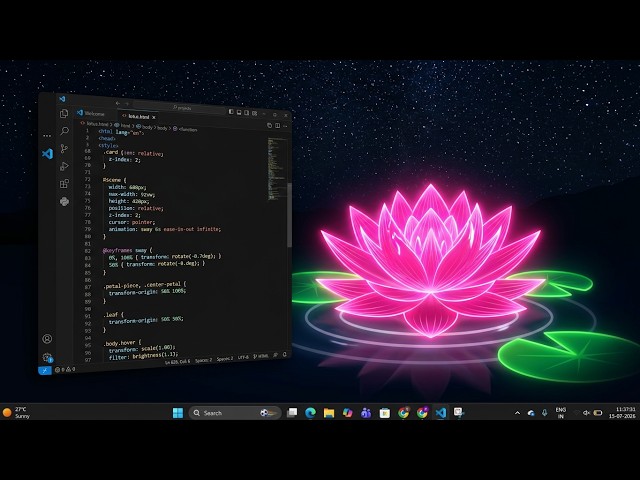Click the "filter: brightness(1.1);" line
The width and height of the screenshot is (640, 480).
pos(144,356)
